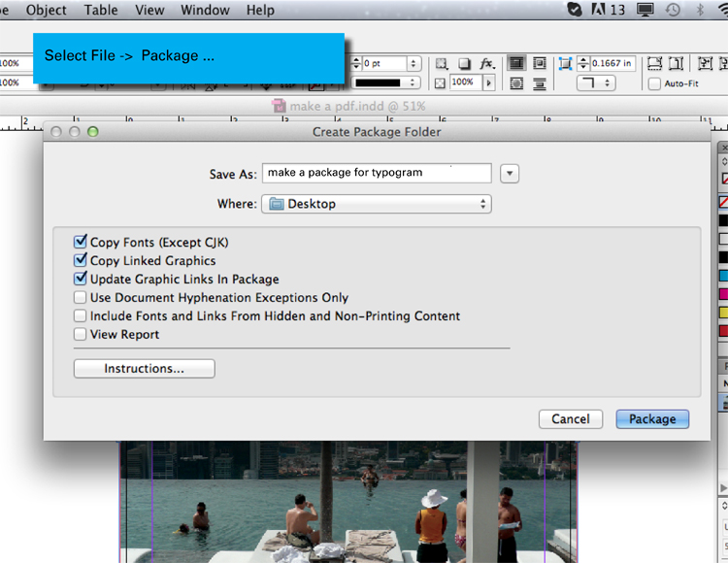Open the stroke style dropdown

pyautogui.click(x=385, y=83)
